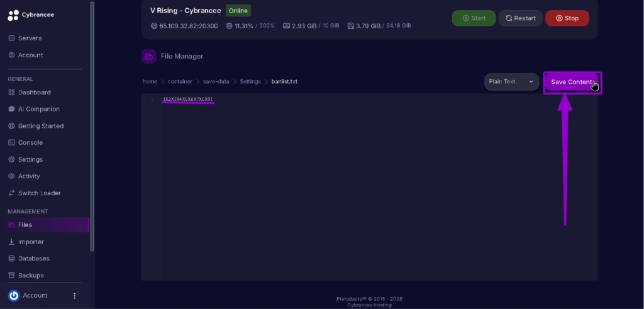Click the File Manager folder icon

[148, 56]
